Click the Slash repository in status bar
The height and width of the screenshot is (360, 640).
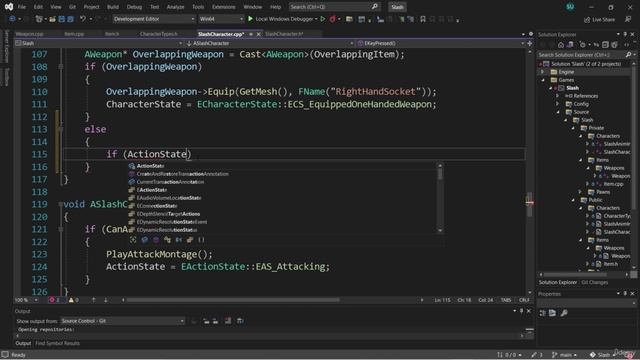(x=601, y=355)
